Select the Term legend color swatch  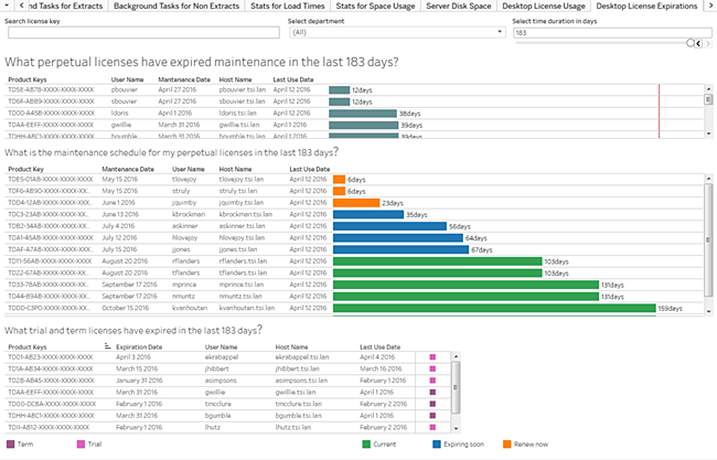[11, 444]
